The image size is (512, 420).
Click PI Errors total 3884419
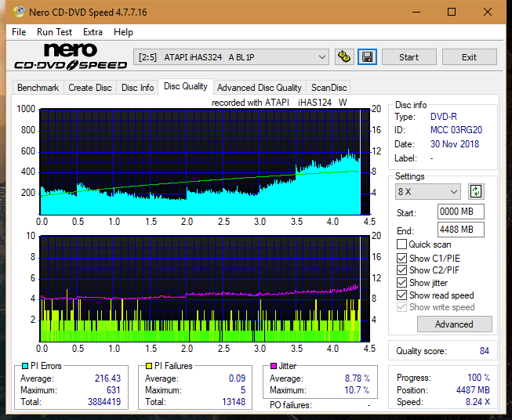[x=104, y=402]
